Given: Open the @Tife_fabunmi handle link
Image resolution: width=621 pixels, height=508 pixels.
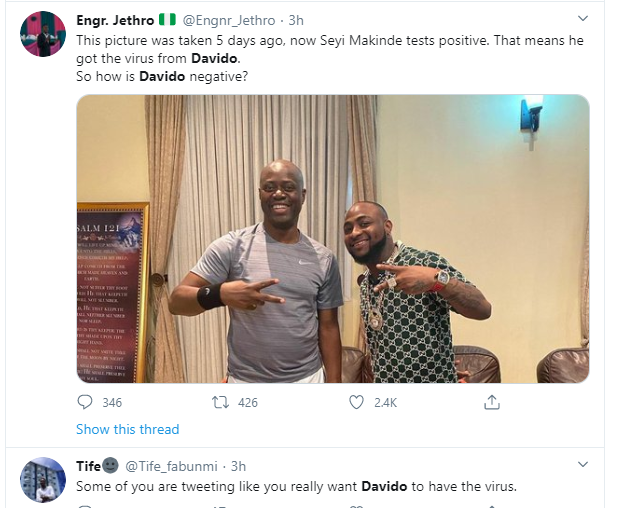Looking at the screenshot, I should tap(171, 466).
